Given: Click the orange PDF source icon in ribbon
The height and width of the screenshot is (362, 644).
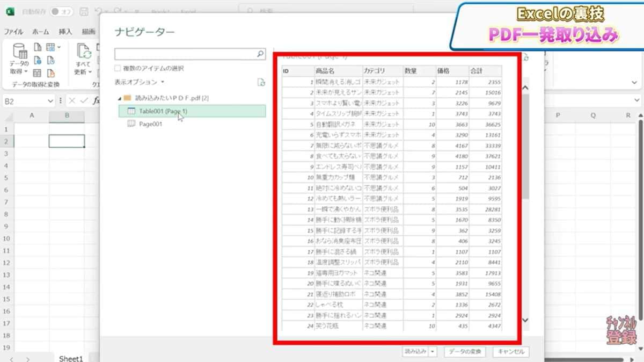Looking at the screenshot, I should coord(51,74).
